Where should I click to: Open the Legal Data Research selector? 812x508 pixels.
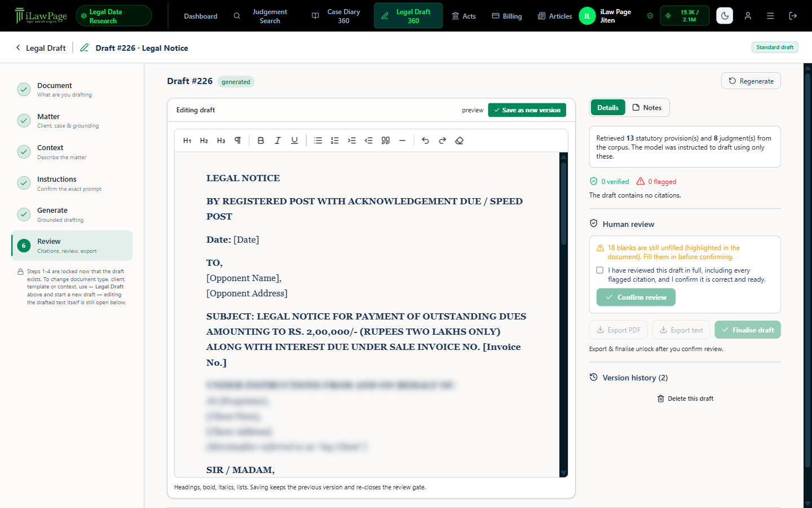coord(114,16)
